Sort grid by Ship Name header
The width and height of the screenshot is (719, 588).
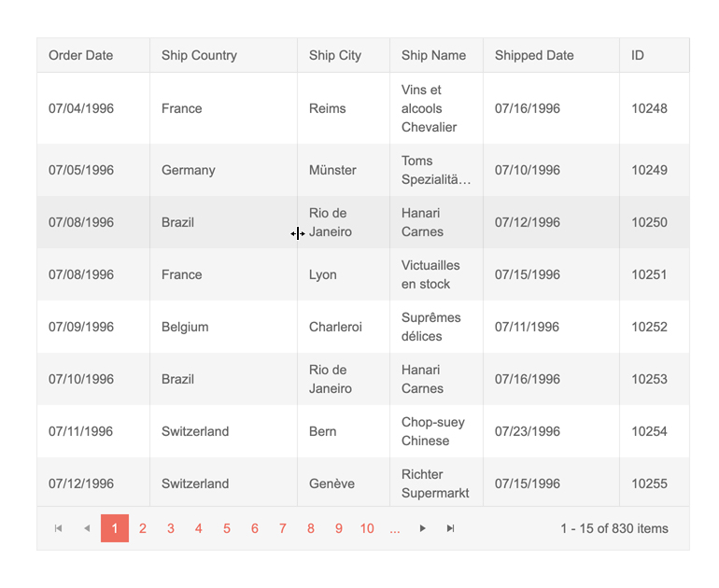point(433,55)
